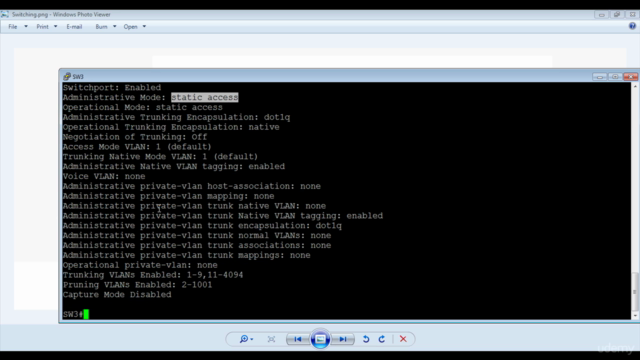Click 'private-vlan trunk encapsulation: dot1q' line
This screenshot has height=360, width=640.
(202, 225)
